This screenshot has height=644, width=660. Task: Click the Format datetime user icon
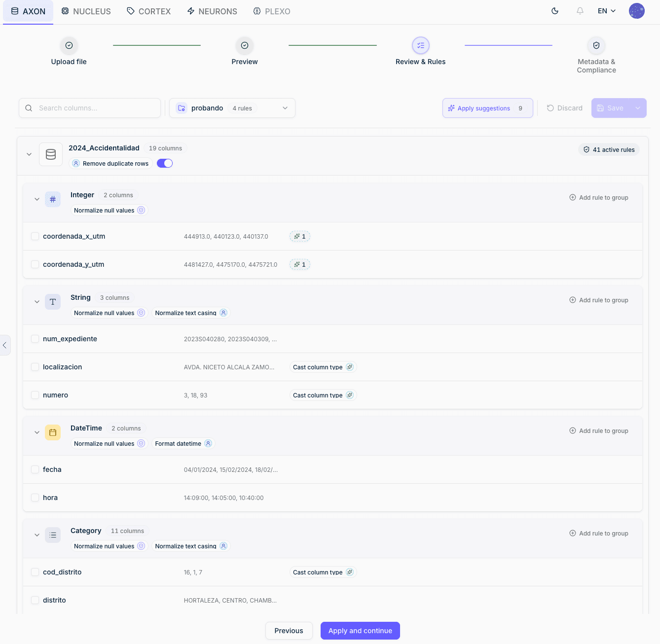coord(208,443)
